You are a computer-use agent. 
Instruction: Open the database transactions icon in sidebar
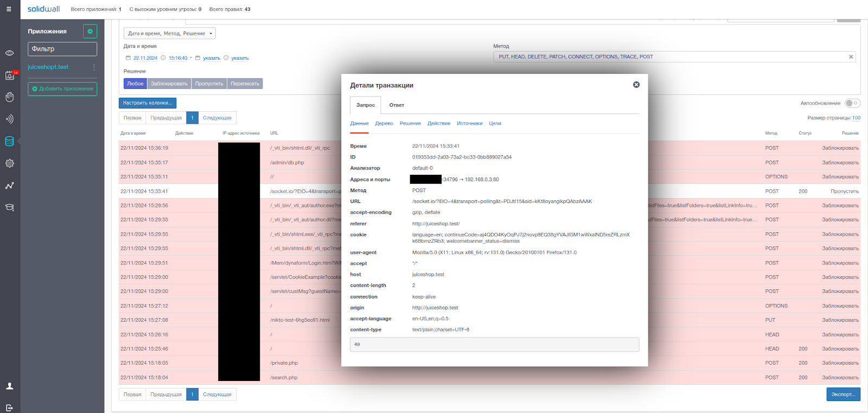tap(9, 141)
